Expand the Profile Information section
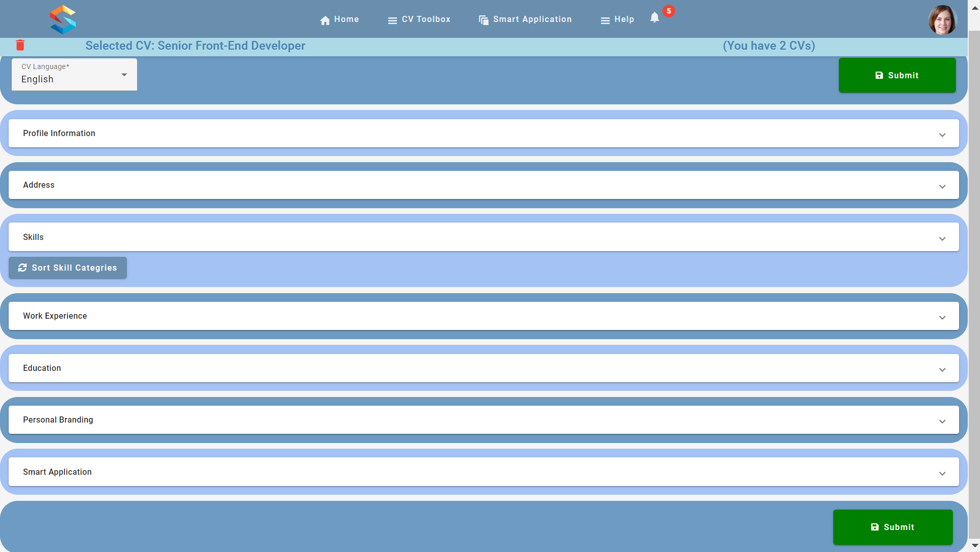The image size is (980, 552). coord(484,134)
